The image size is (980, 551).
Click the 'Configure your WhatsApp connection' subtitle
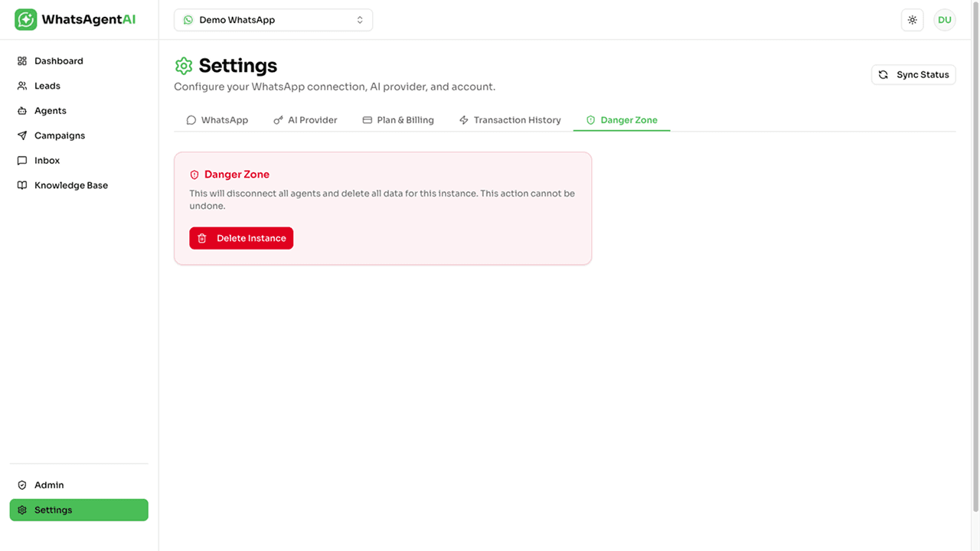coord(335,87)
